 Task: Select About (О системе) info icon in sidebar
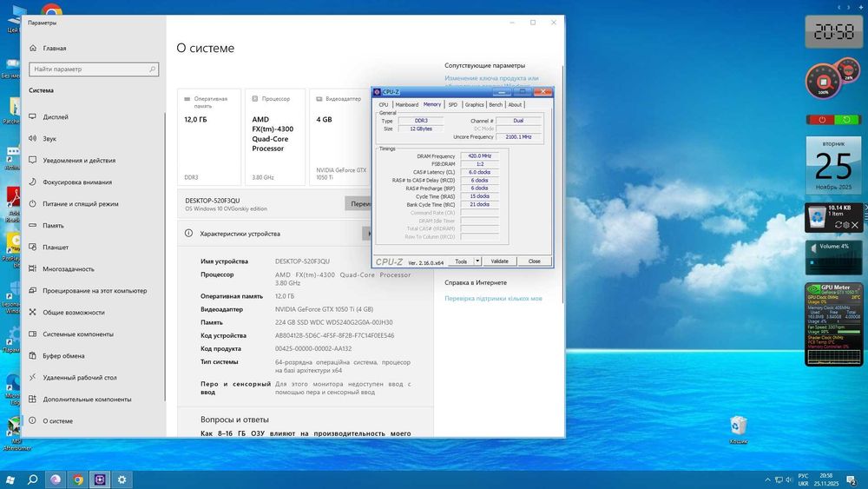[x=33, y=421]
